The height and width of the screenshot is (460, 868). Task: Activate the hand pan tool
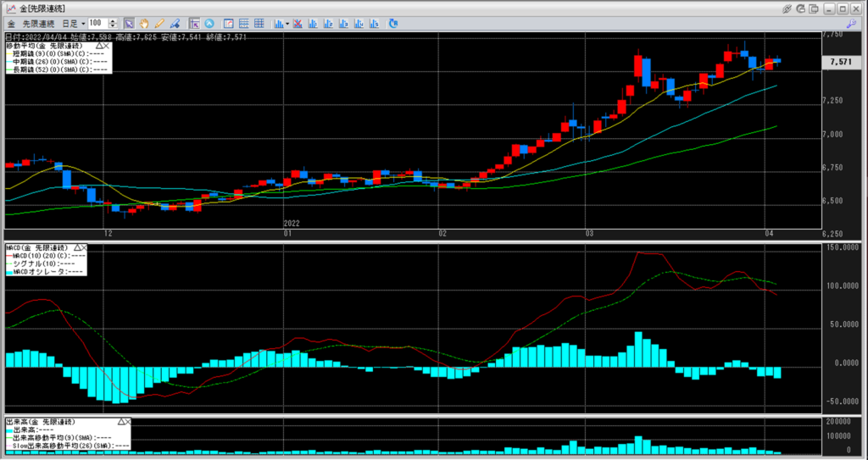[x=144, y=23]
